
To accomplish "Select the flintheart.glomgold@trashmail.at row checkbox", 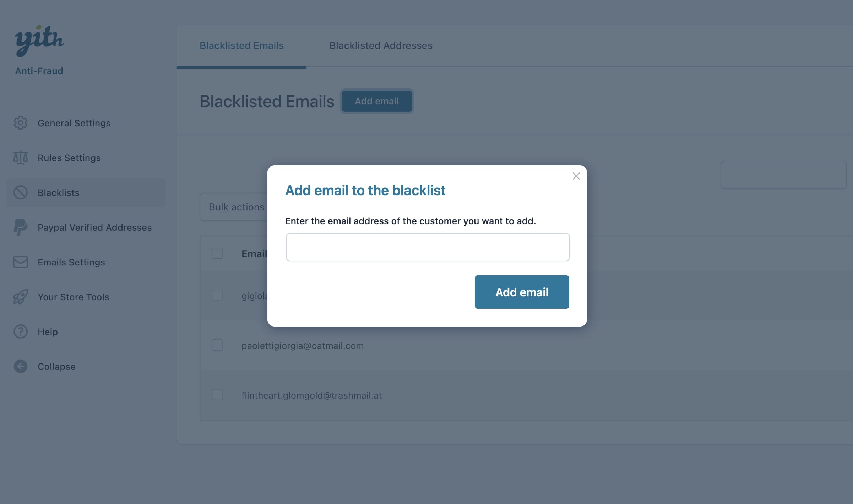I will click(x=217, y=395).
